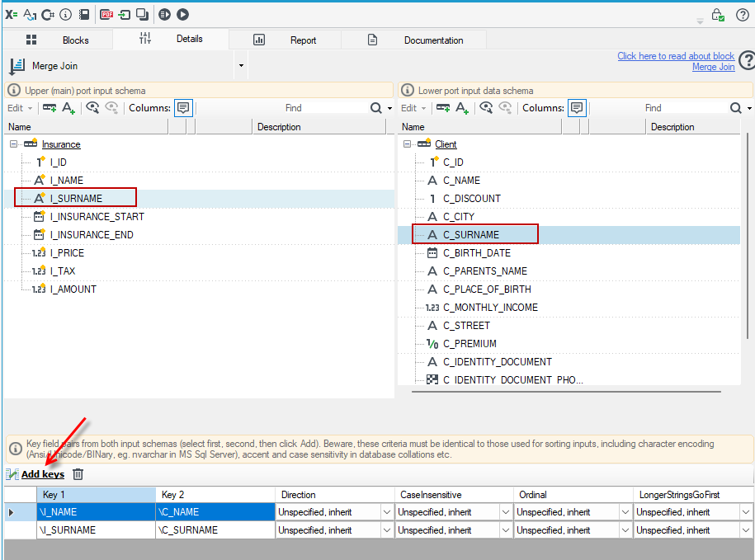
Task: Open the Edit dropdown in upper port toolbar
Action: 20,108
